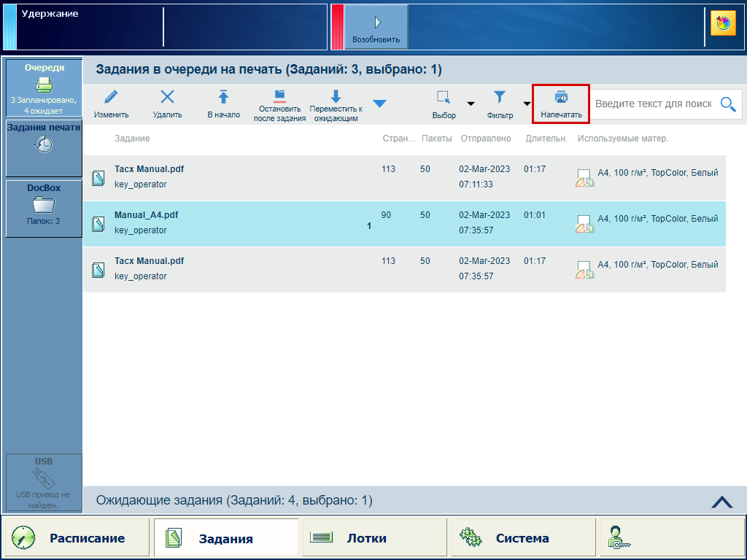Click the color wheel icon at top right
The width and height of the screenshot is (747, 560).
pyautogui.click(x=723, y=23)
